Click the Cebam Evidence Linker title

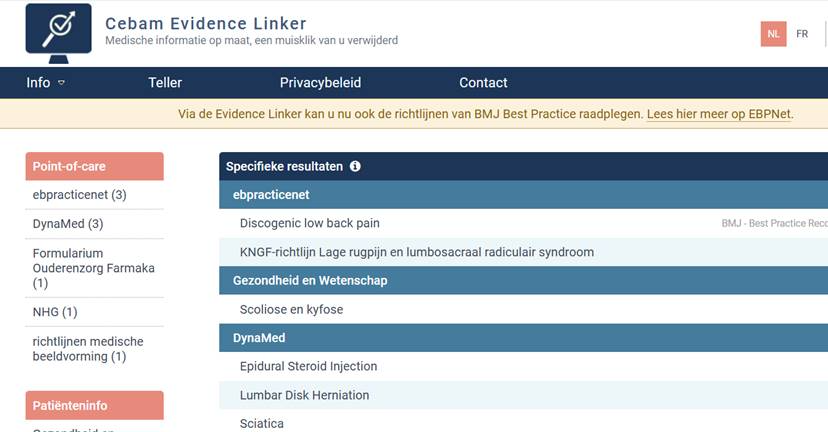(x=206, y=23)
